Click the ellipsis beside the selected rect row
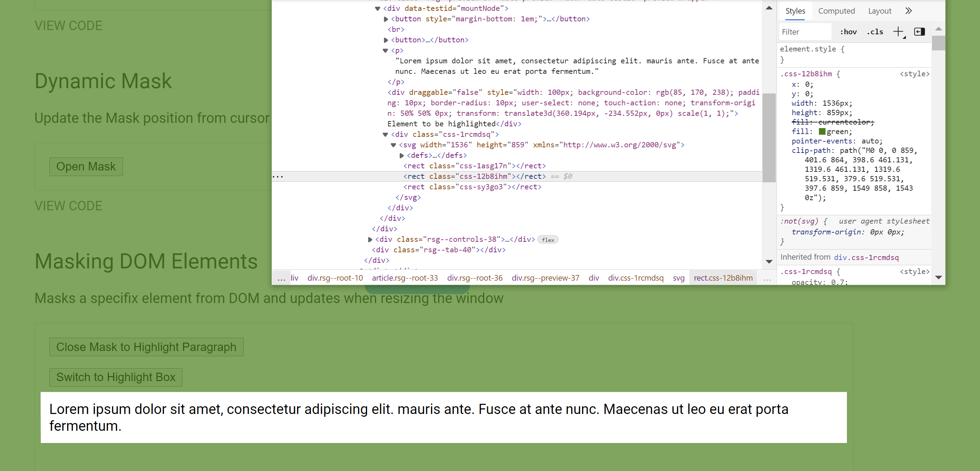The image size is (980, 471). click(x=278, y=176)
